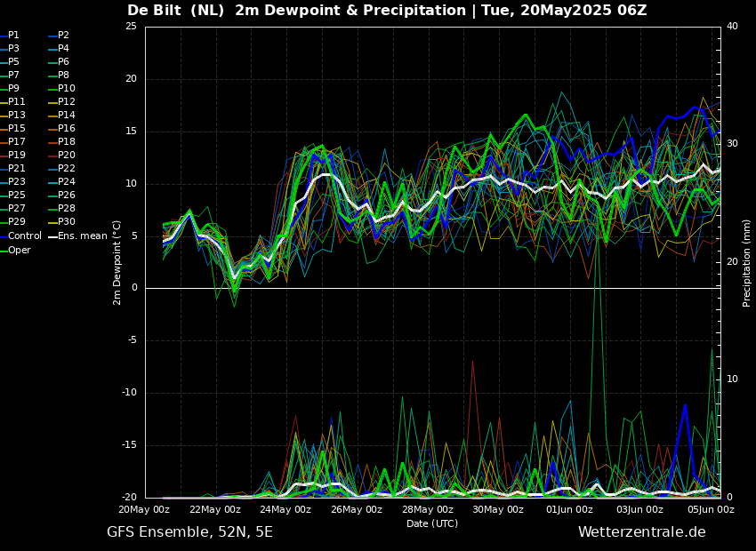
Task: Click the P5 ensemble member label
Action: point(10,61)
